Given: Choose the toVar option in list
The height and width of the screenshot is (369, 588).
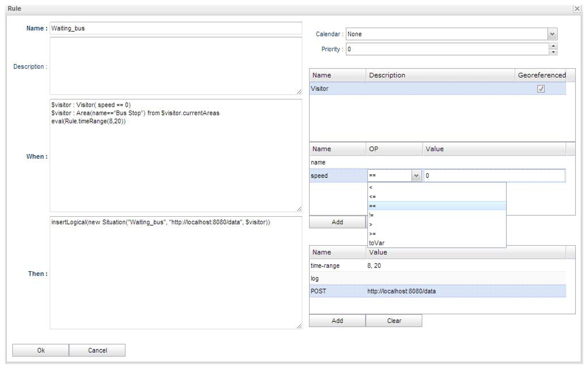Looking at the screenshot, I should [437, 243].
